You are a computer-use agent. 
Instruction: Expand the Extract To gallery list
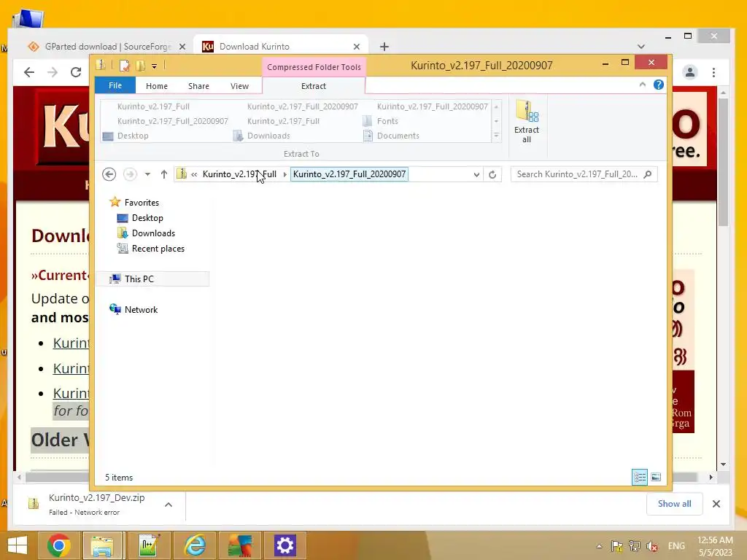(496, 136)
